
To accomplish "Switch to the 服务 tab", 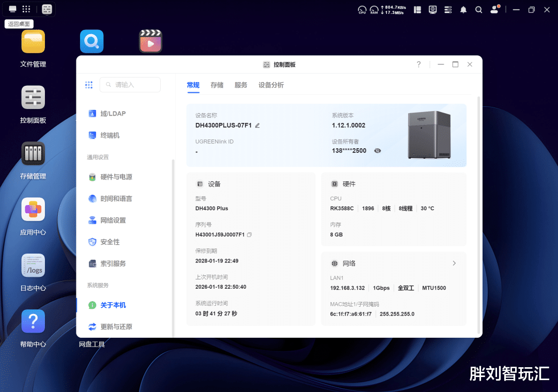I will [241, 85].
